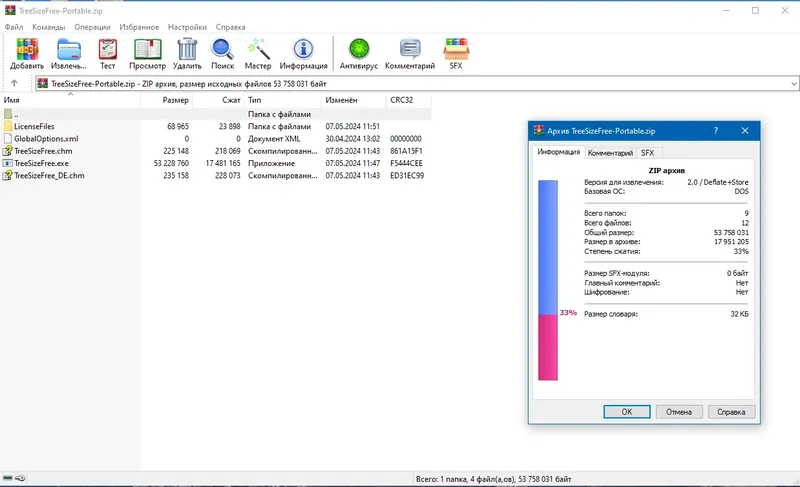Close the archive info dialog
This screenshot has height=487, width=800.
pos(745,131)
